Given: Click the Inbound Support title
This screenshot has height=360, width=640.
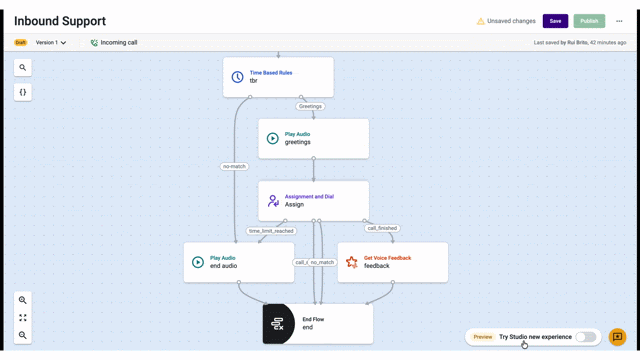Looking at the screenshot, I should pos(60,21).
